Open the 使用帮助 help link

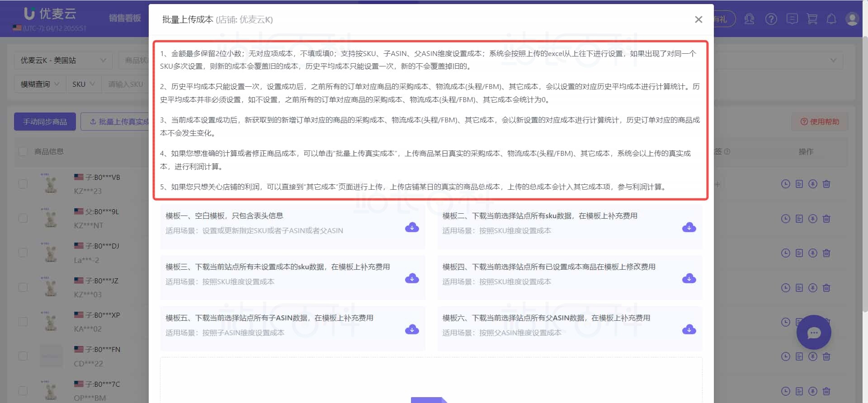(x=820, y=122)
